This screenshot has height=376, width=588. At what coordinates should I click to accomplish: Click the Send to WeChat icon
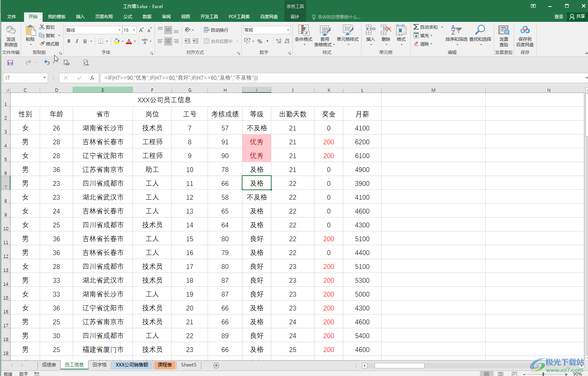tap(11, 36)
